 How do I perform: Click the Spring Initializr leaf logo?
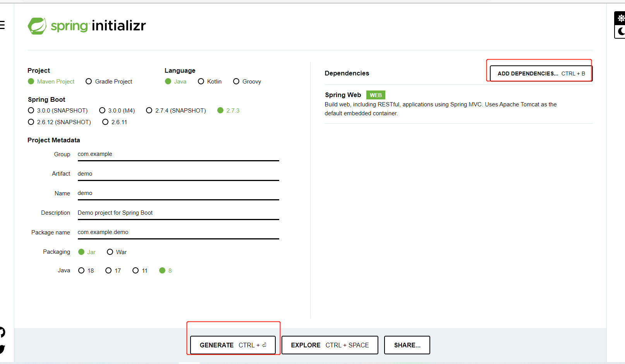37,26
